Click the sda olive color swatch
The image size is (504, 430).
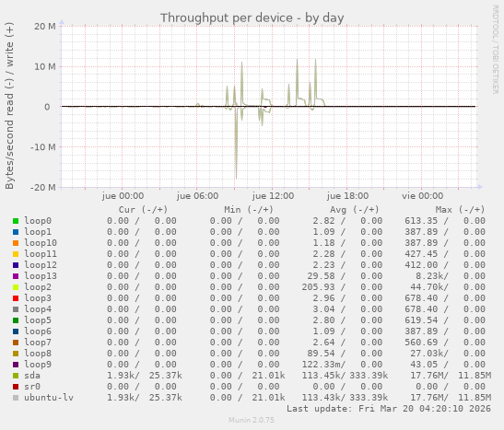click(16, 376)
